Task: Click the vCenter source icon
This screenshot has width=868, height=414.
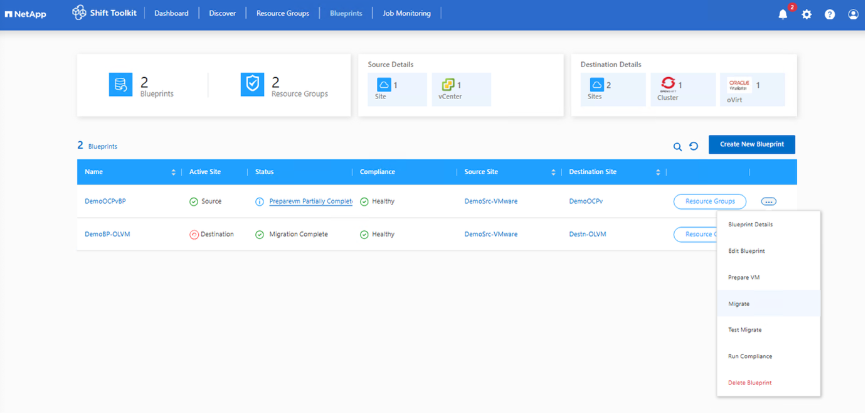Action: tap(448, 85)
